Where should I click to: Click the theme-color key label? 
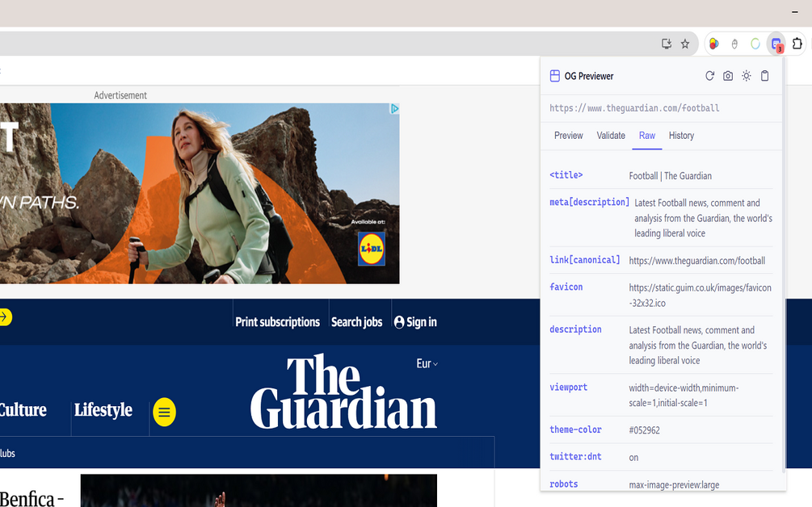575,429
